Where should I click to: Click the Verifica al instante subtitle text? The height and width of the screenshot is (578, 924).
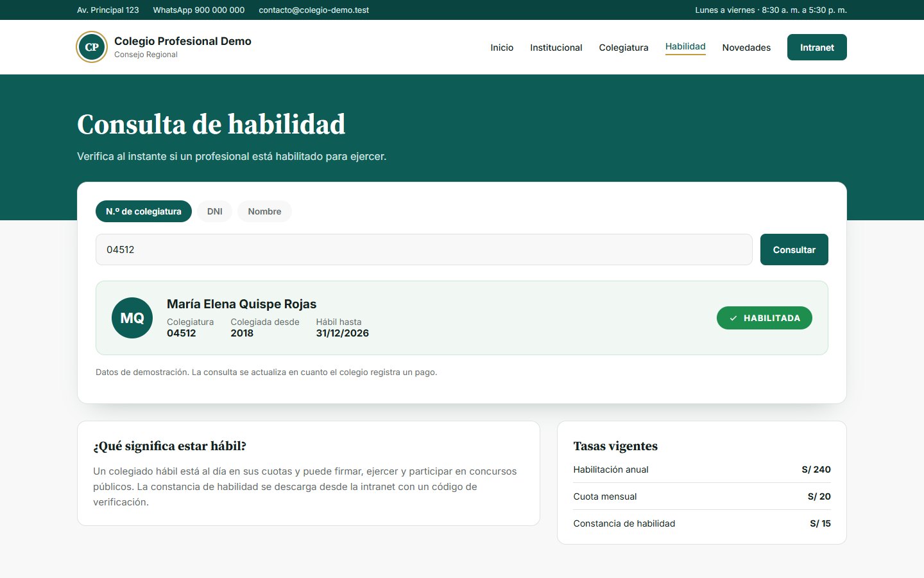point(232,156)
